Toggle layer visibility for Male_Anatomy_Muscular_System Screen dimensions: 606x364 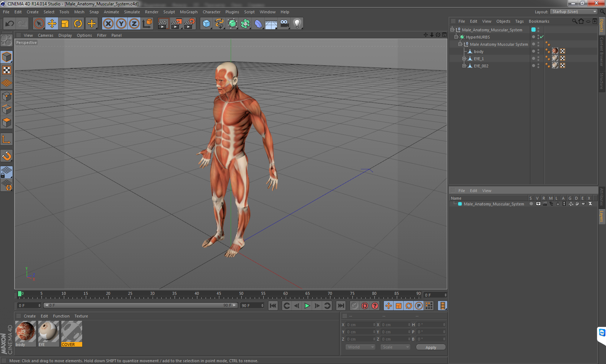538,204
